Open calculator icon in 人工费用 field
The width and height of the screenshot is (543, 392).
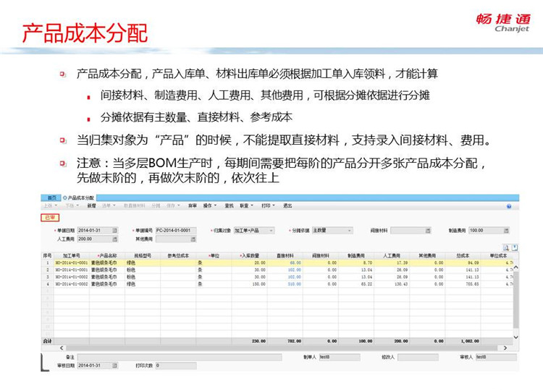pos(114,239)
